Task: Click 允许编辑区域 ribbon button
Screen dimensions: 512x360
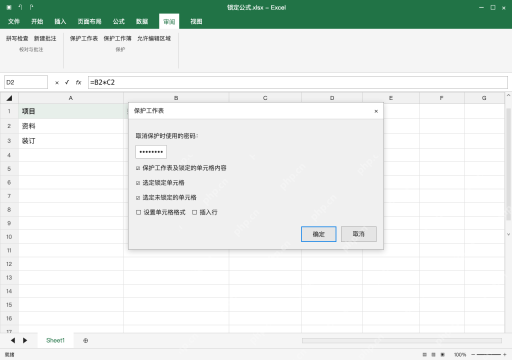Action: click(154, 39)
